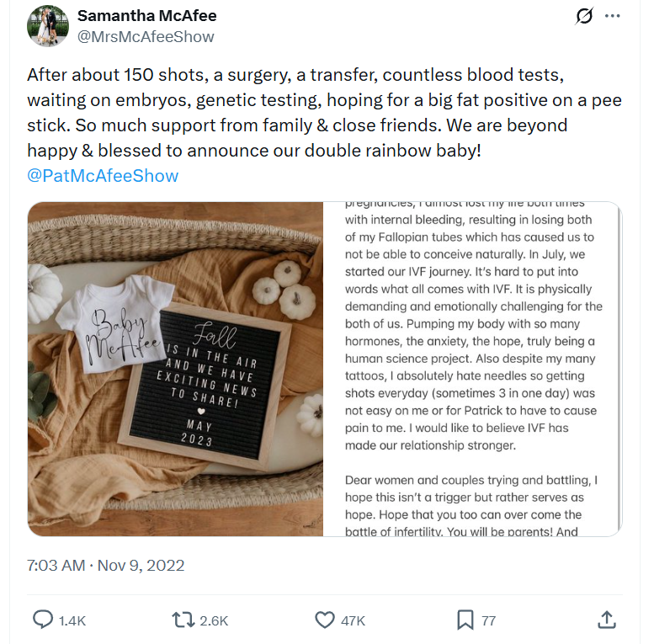This screenshot has height=644, width=654.
Task: Like the tweet with the heart icon
Action: coord(325,620)
